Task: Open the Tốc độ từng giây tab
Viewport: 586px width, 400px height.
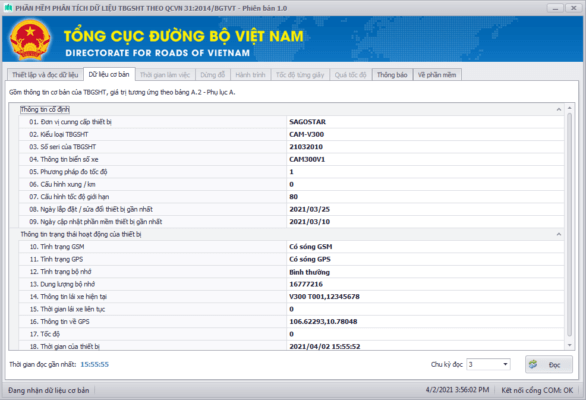Action: click(300, 75)
